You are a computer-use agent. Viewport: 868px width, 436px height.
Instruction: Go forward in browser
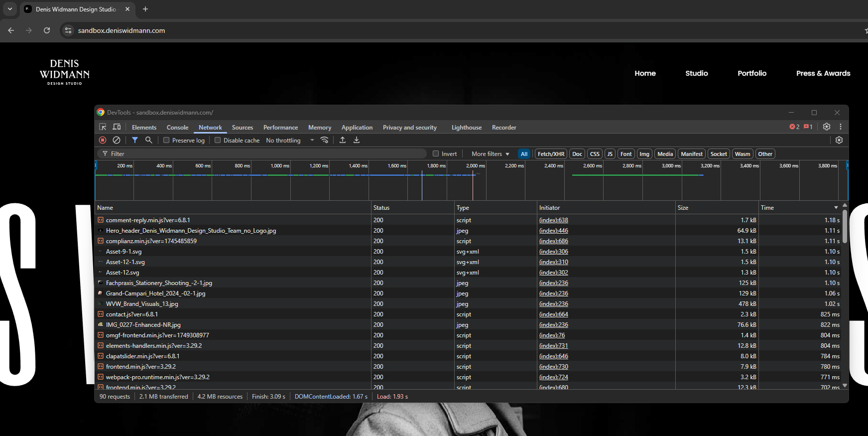[x=29, y=30]
